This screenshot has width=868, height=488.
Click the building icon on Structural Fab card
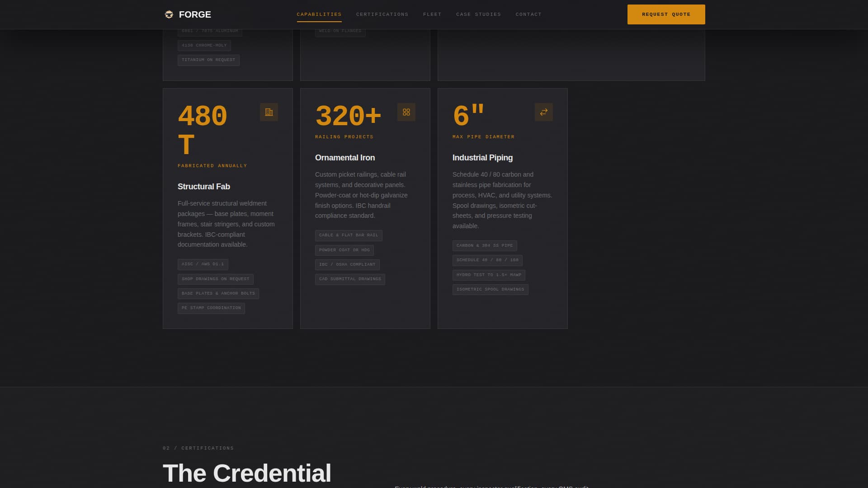269,112
